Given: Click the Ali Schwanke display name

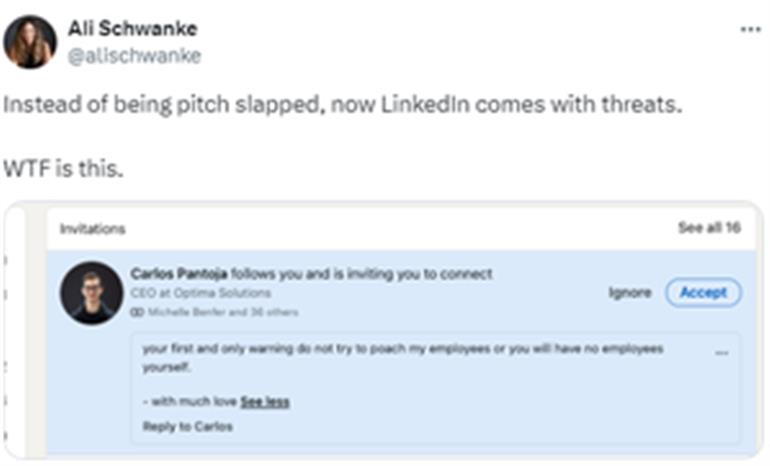Looking at the screenshot, I should point(133,28).
